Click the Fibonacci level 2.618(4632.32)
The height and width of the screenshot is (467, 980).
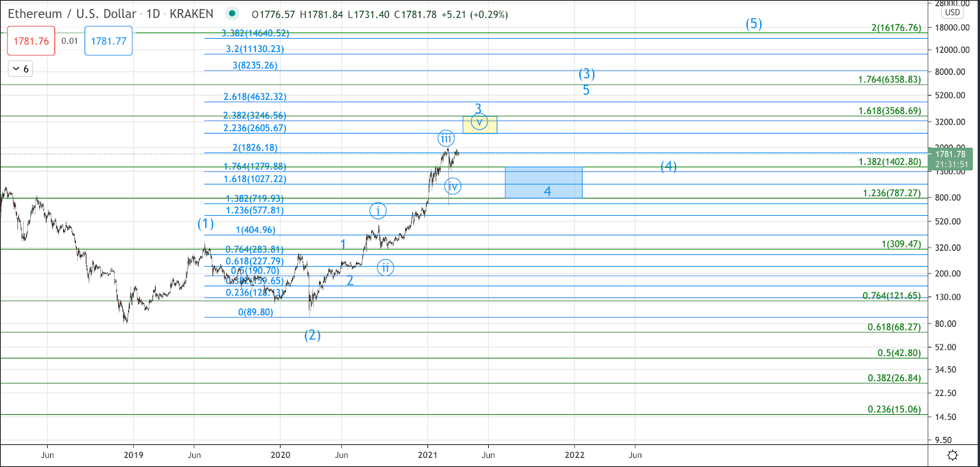coord(255,97)
